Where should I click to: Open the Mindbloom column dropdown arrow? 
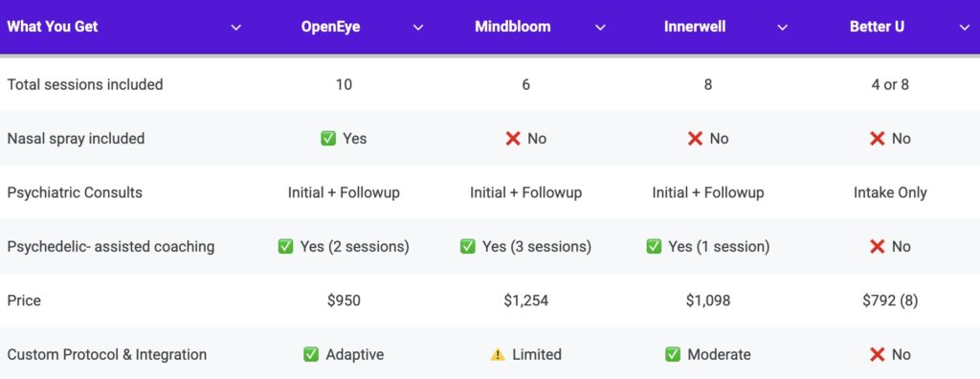pyautogui.click(x=600, y=28)
